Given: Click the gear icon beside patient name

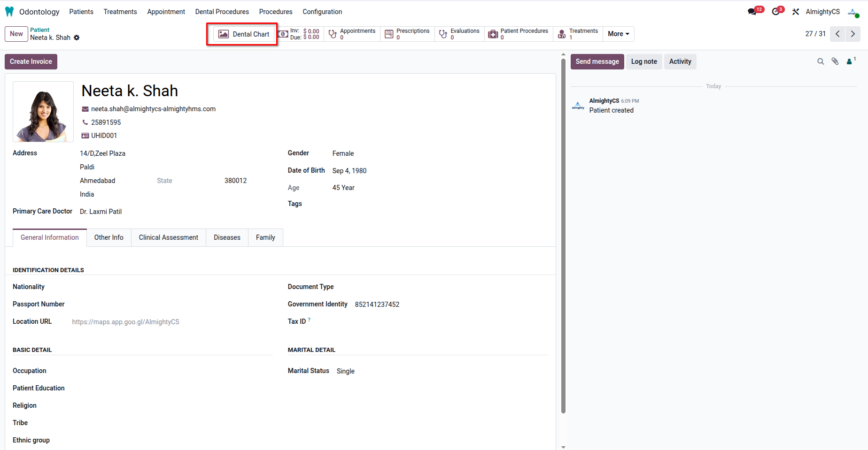Looking at the screenshot, I should point(77,38).
